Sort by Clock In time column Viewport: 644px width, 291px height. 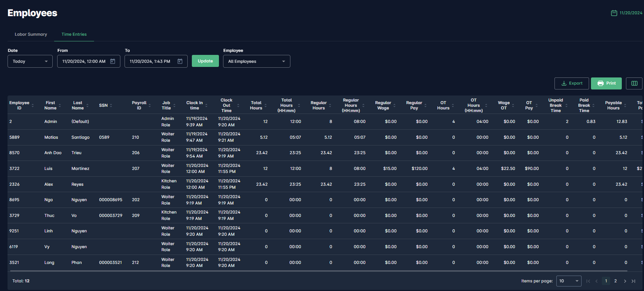[194, 105]
